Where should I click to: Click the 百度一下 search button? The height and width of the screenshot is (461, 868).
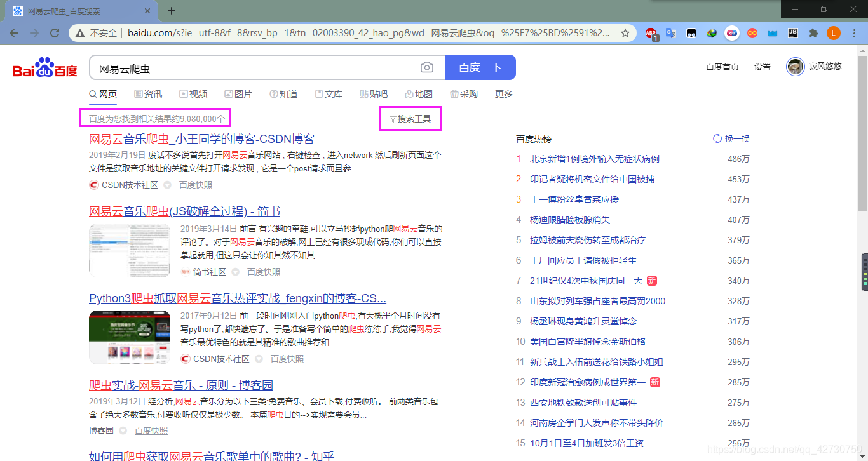pyautogui.click(x=480, y=68)
